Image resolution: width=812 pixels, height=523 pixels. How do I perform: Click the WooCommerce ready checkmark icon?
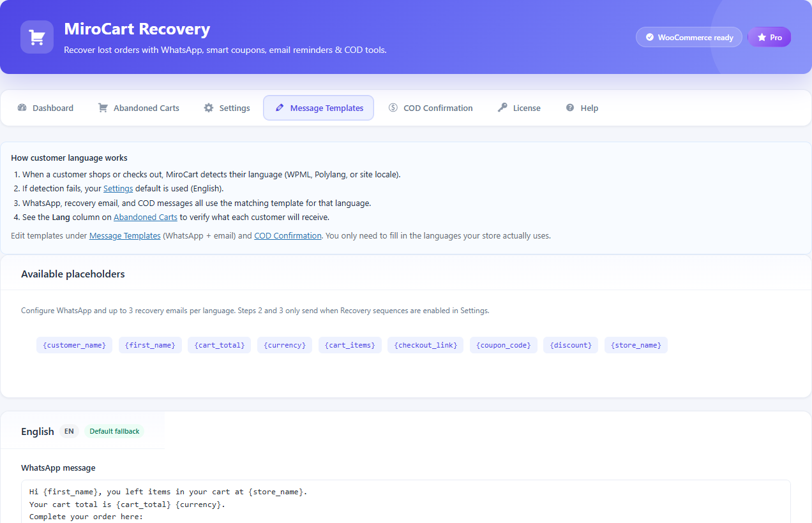tap(650, 37)
